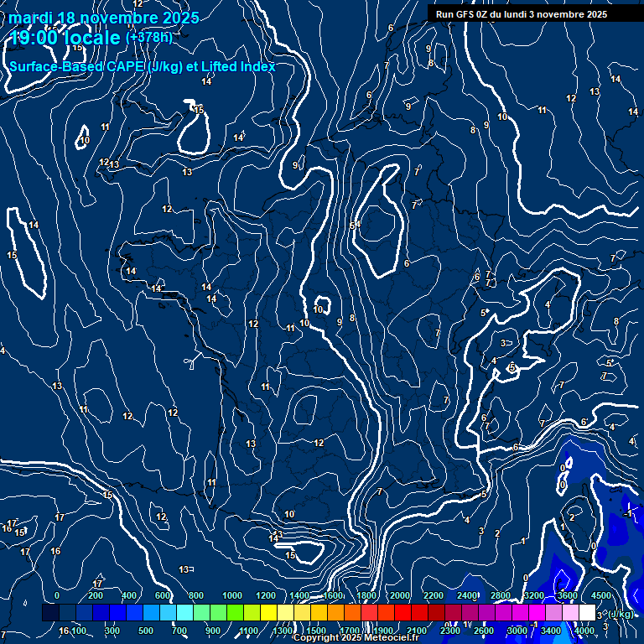This screenshot has width=644, height=644.
Task: Click the "Copyright 2025 Meteociel.fr" text
Action: point(356,637)
